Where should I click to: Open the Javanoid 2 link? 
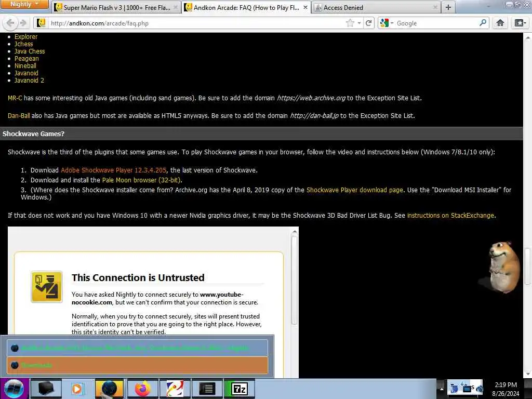29,81
